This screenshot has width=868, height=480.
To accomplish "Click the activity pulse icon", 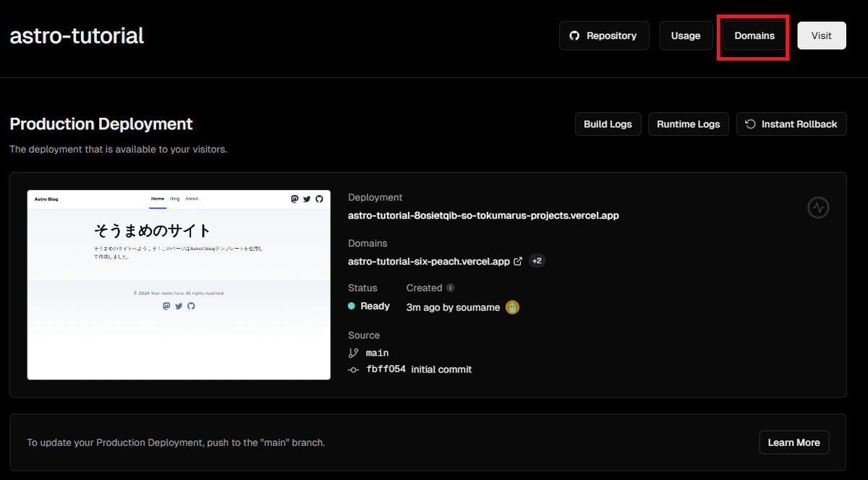I will tap(818, 208).
